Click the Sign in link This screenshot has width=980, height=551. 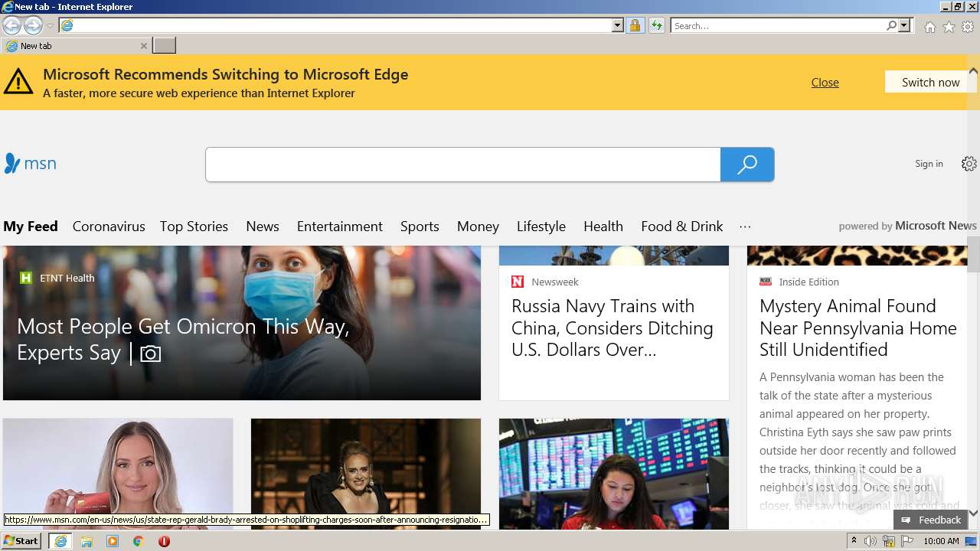(929, 164)
